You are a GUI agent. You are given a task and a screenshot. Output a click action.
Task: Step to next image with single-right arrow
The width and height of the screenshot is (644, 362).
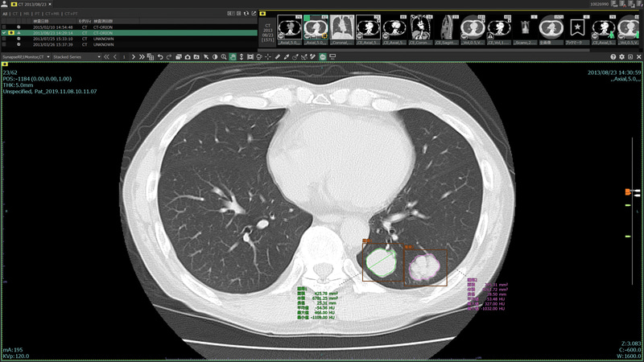coord(134,56)
